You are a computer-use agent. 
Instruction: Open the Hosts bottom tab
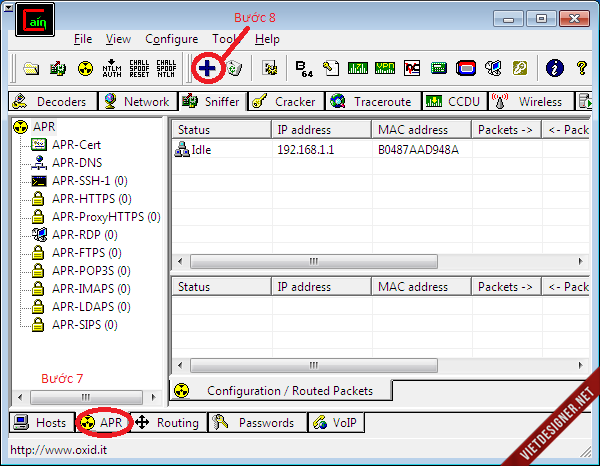click(x=42, y=422)
